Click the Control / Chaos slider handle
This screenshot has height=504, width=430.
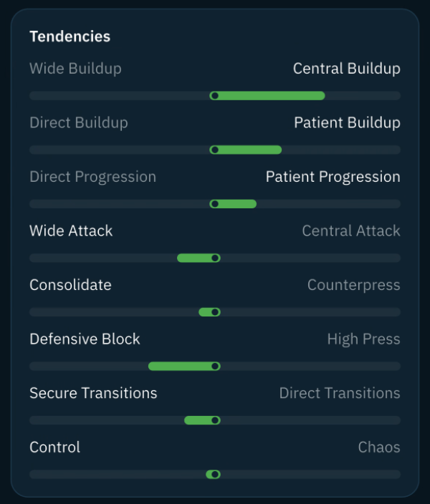coord(215,475)
